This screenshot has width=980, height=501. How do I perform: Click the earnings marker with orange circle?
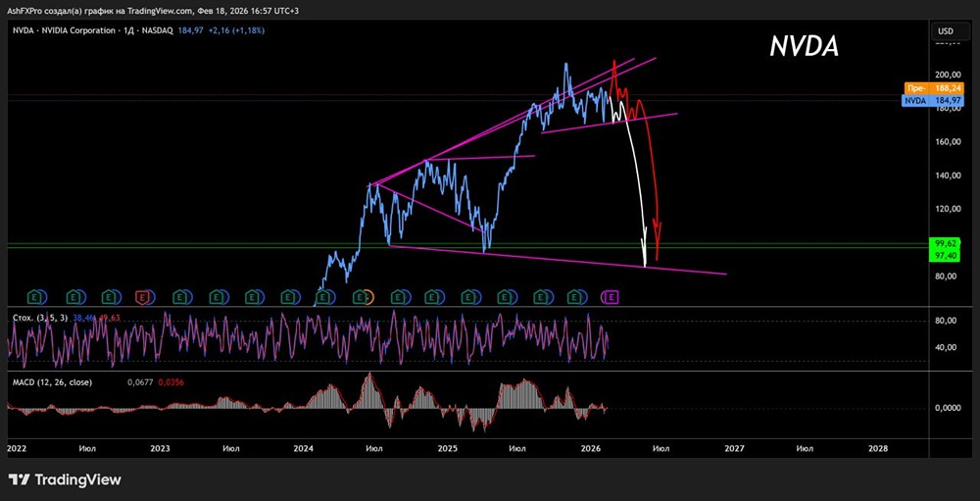[x=361, y=296]
